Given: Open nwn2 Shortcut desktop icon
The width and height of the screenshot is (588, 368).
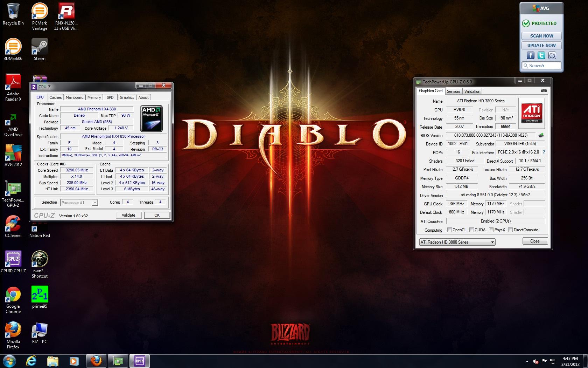Looking at the screenshot, I should pos(40,264).
